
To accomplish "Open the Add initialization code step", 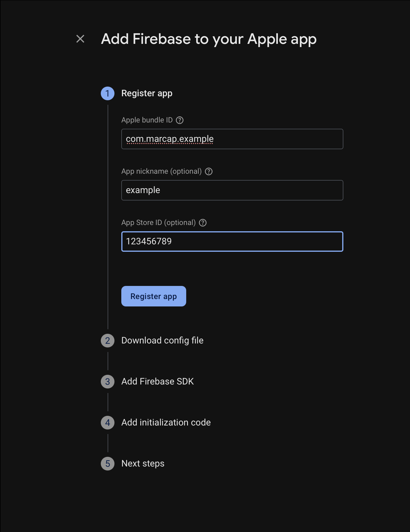I will tap(166, 423).
